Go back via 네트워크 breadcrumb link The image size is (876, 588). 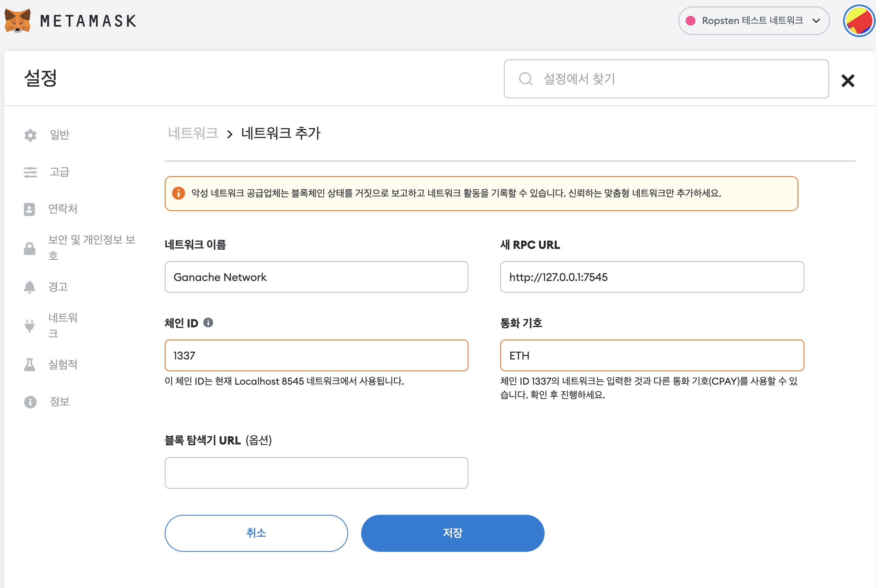tap(193, 133)
